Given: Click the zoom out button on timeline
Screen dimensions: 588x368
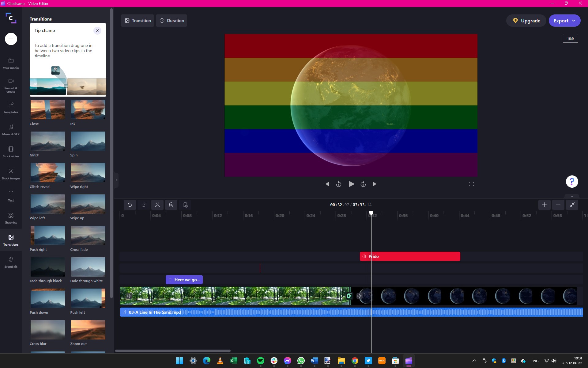Looking at the screenshot, I should (x=558, y=205).
